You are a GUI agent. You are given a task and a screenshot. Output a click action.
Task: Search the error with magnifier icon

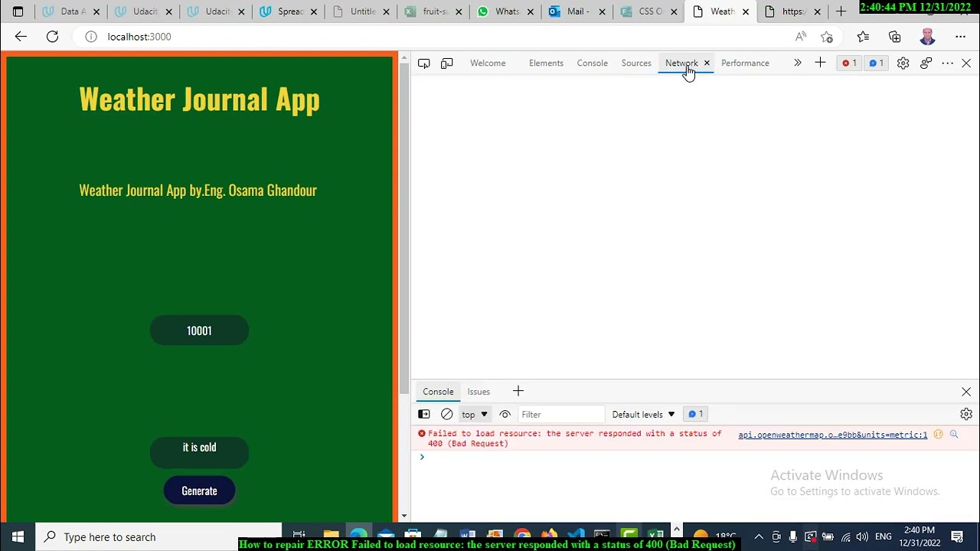point(954,435)
